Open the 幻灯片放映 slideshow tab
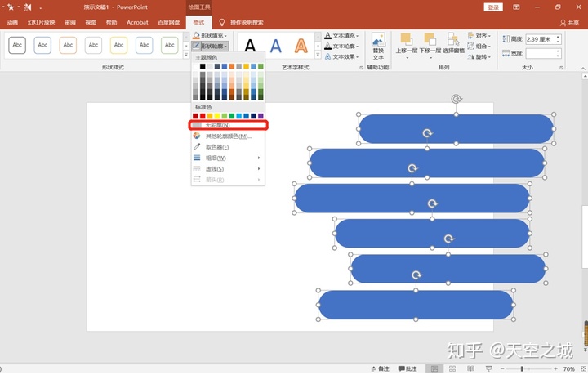 tap(41, 23)
